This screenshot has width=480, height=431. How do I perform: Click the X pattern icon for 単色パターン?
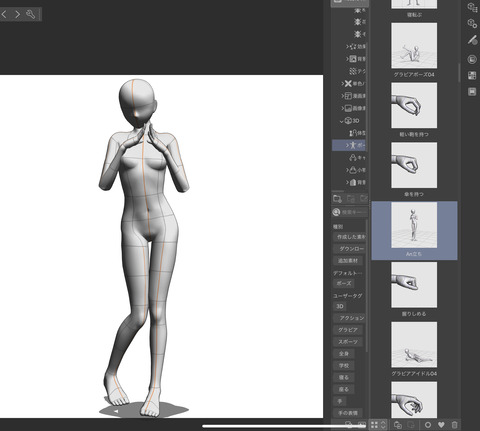pyautogui.click(x=348, y=83)
